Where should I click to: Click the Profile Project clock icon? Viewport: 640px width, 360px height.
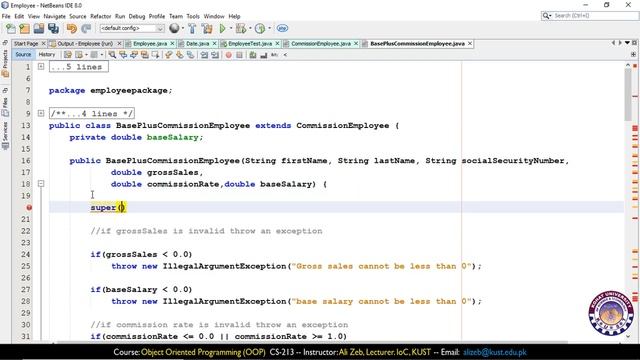click(x=260, y=28)
